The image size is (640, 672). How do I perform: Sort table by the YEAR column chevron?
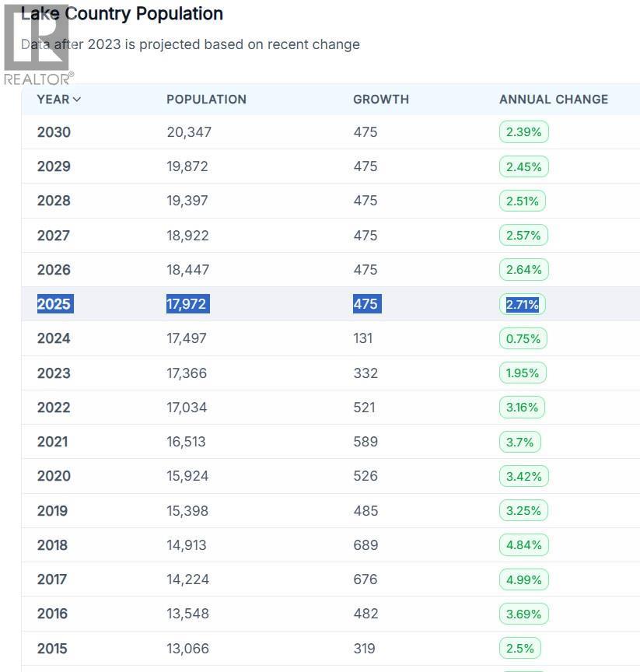point(77,100)
